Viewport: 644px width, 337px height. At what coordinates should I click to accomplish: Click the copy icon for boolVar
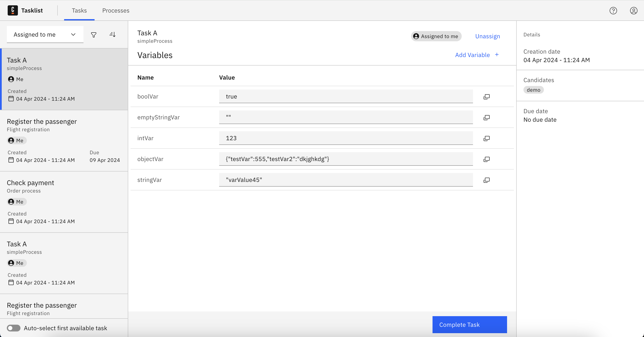(x=486, y=97)
